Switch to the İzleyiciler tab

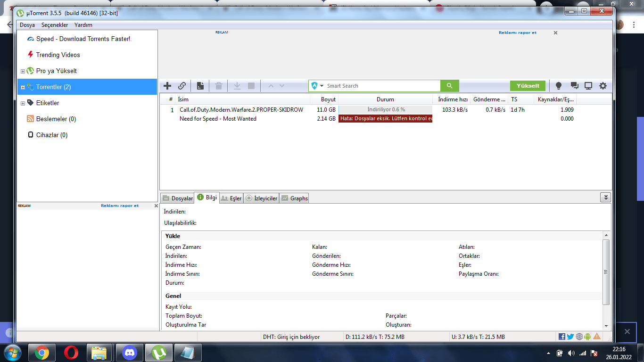tap(261, 198)
